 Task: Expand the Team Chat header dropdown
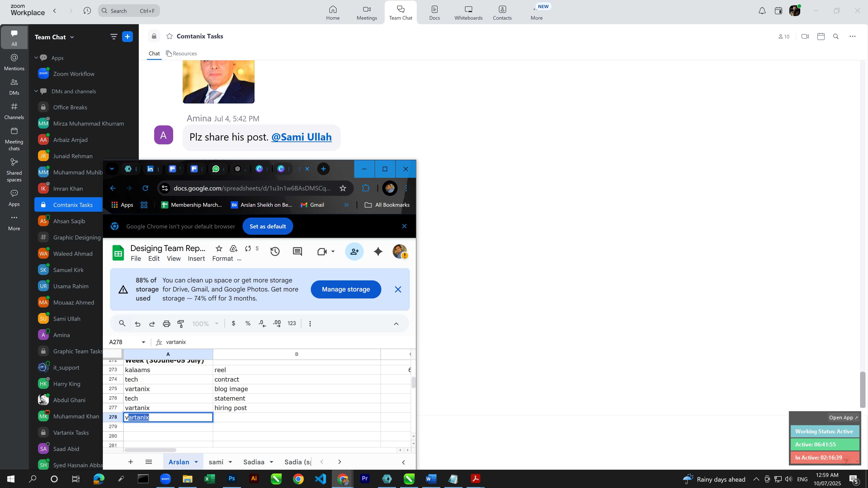[x=72, y=37]
